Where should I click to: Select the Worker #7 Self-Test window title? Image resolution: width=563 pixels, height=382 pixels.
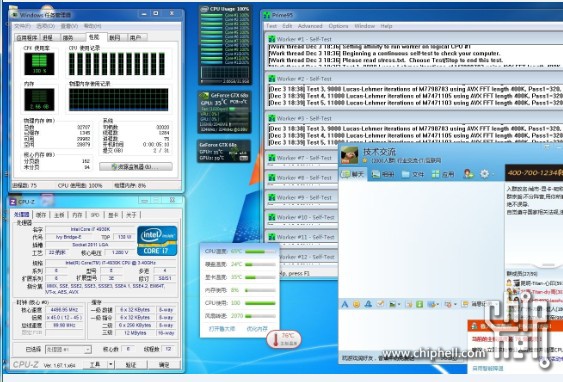tap(304, 158)
